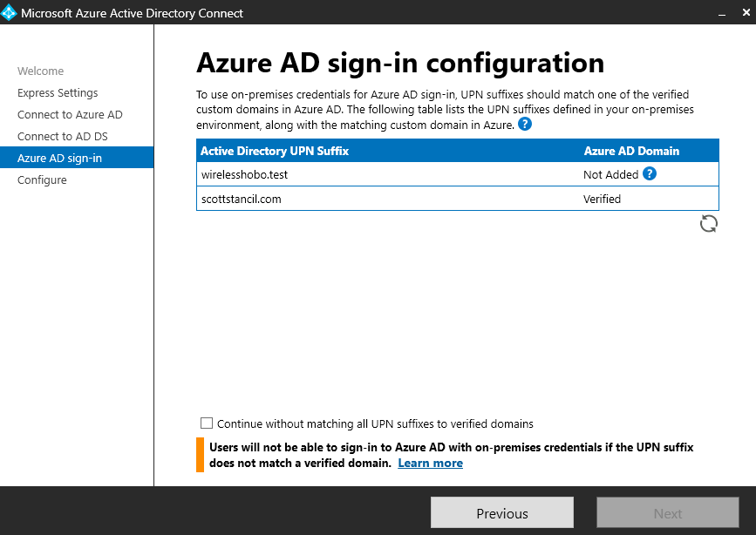Select the Azure AD sign-in step

[x=59, y=158]
